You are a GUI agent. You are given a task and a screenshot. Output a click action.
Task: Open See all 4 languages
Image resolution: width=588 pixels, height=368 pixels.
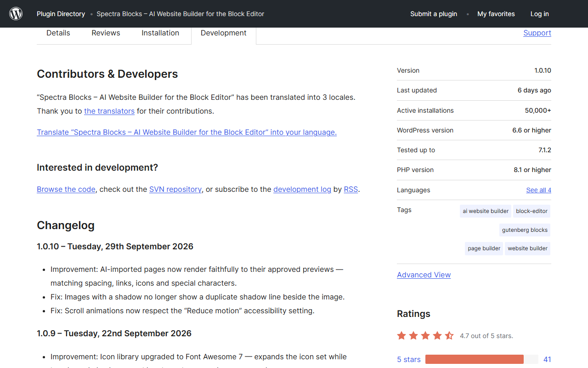538,190
